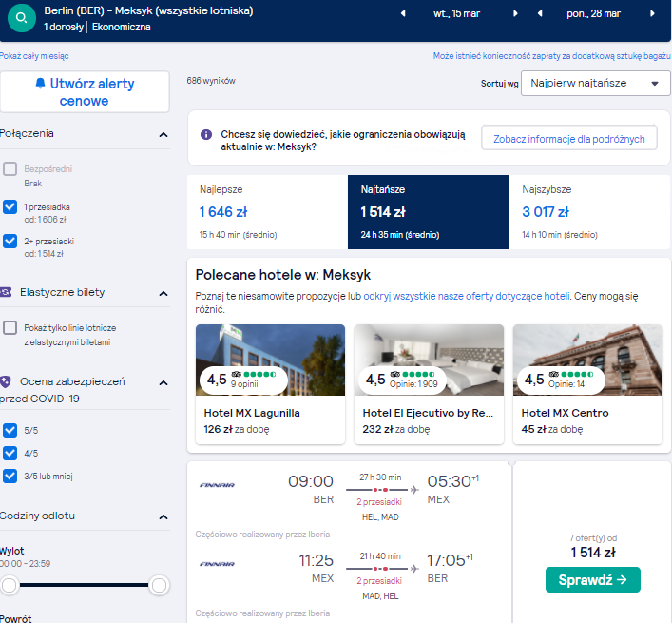This screenshot has width=672, height=623.
Task: Click the COVID-19 safety shield icon
Action: tap(5, 381)
